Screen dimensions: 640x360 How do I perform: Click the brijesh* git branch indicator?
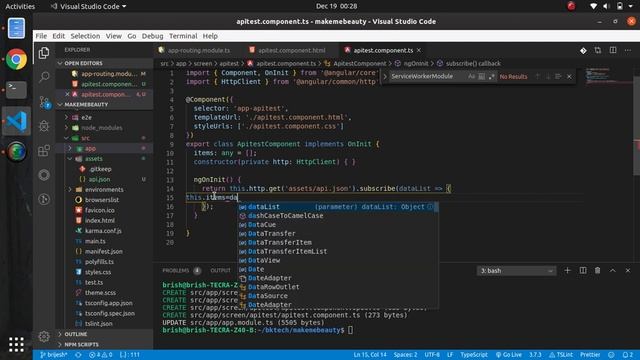(53, 355)
